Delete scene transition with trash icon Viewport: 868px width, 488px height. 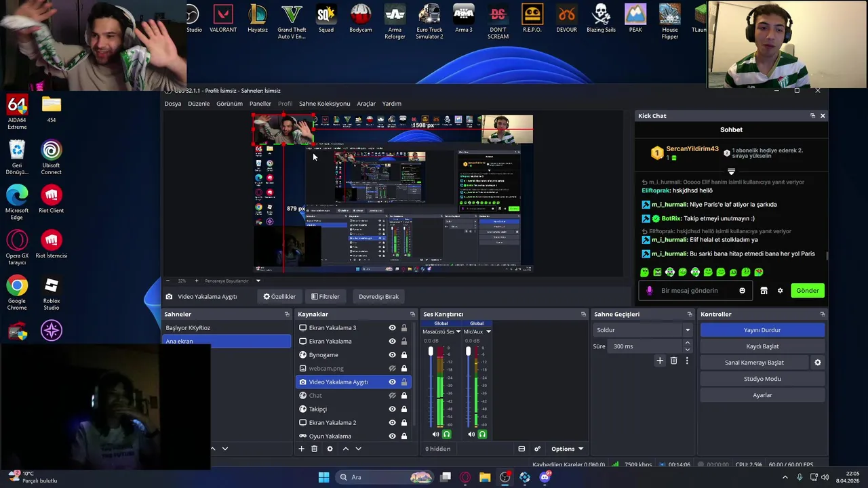[x=673, y=361]
